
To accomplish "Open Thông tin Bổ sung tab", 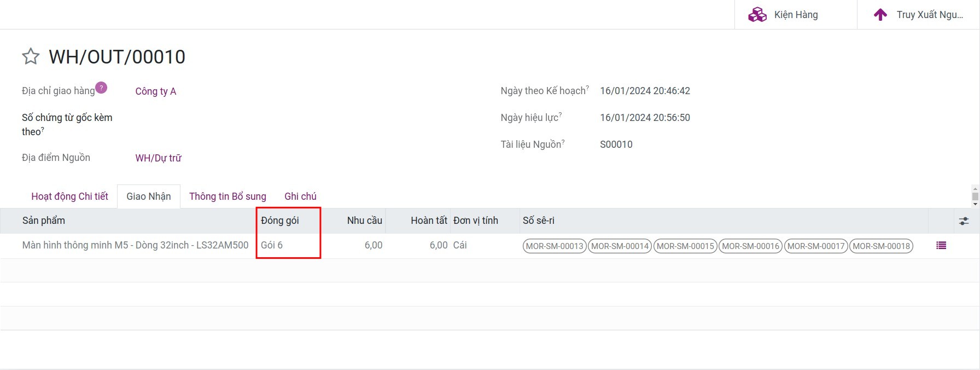I will 227,196.
